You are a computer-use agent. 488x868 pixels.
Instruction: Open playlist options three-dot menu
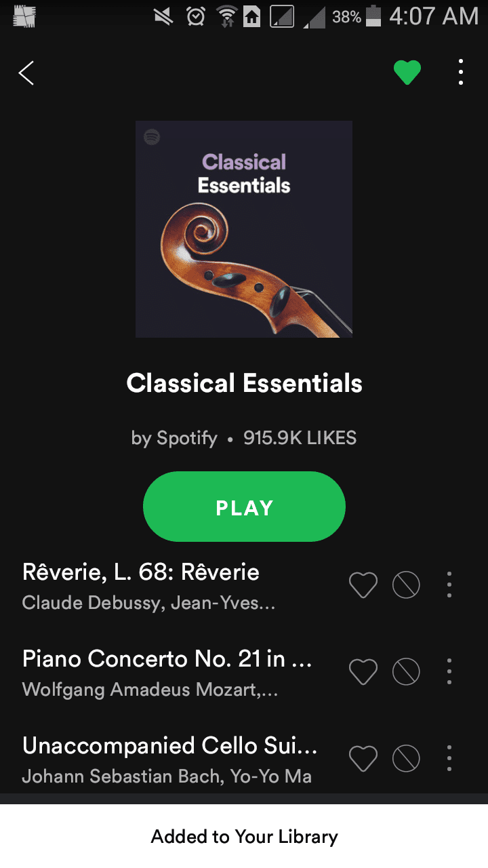click(461, 72)
